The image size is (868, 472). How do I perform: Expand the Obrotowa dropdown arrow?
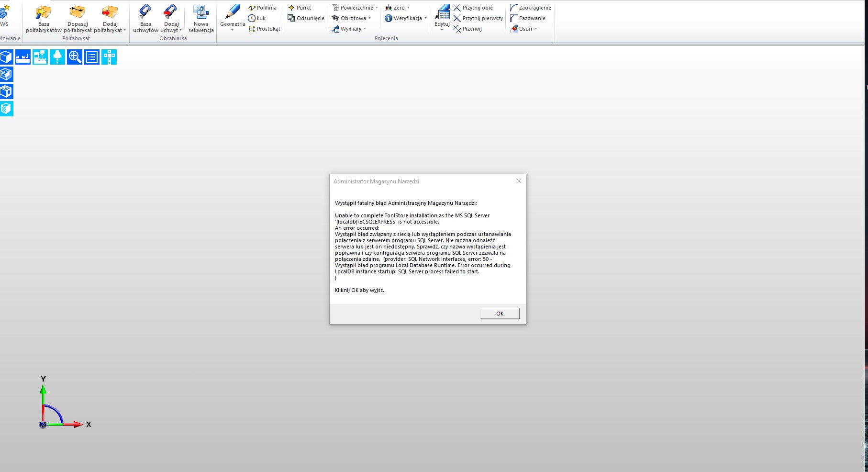coord(369,18)
